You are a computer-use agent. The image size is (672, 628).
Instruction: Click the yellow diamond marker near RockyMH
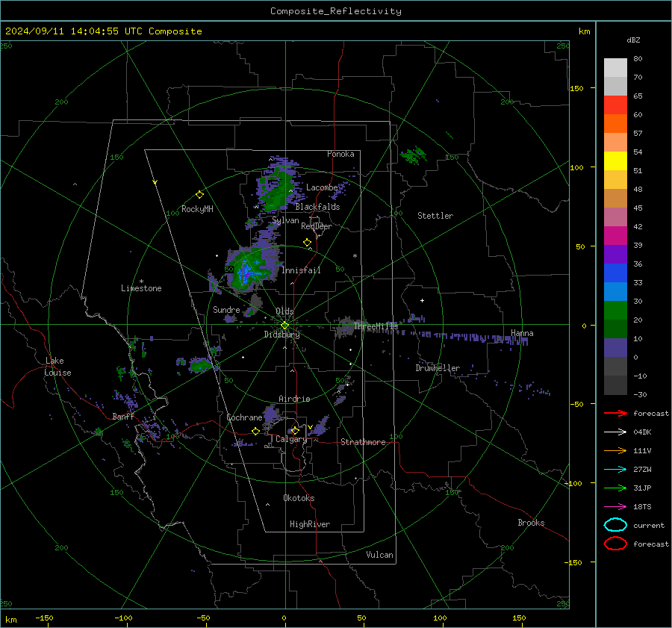pyautogui.click(x=199, y=195)
